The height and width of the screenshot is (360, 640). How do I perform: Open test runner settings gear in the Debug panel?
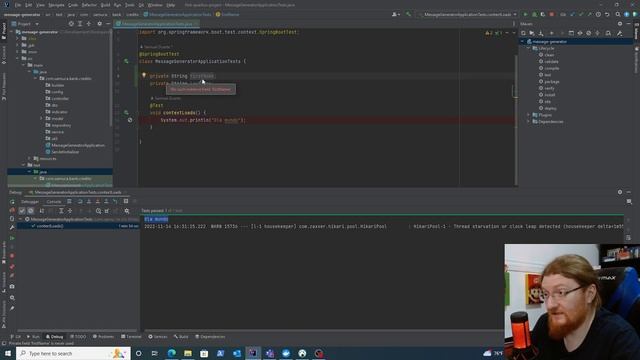[x=127, y=211]
